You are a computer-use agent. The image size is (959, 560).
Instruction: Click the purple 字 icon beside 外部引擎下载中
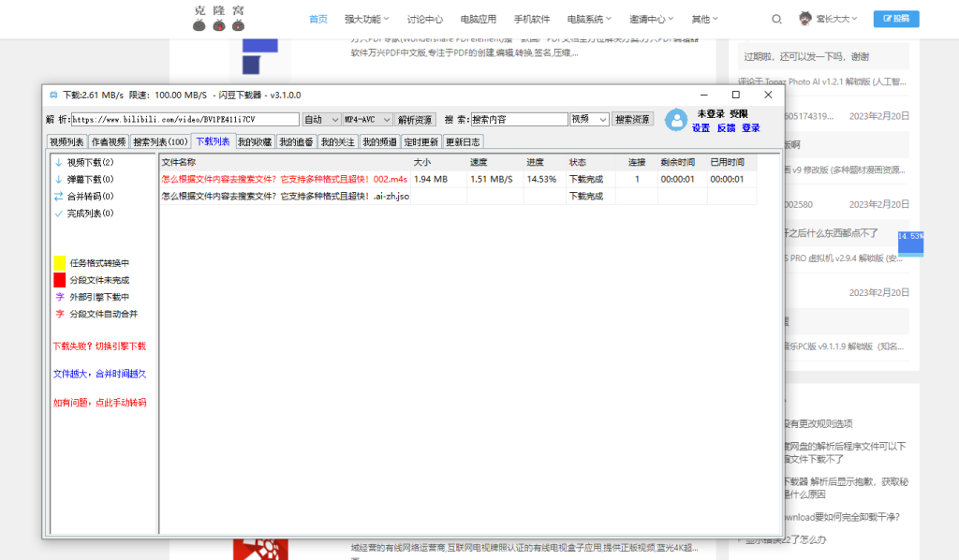pyautogui.click(x=60, y=297)
